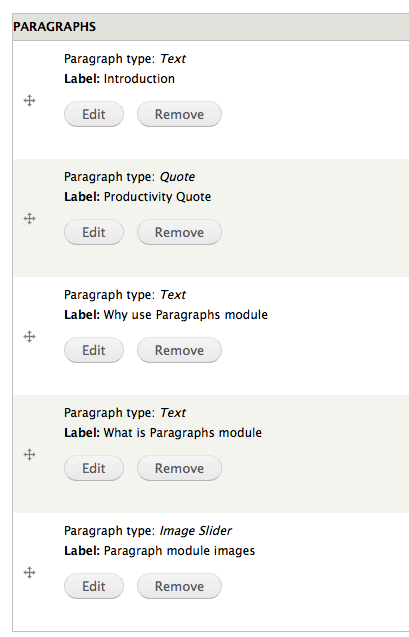Remove Why use Paragraphs module item

pos(179,350)
